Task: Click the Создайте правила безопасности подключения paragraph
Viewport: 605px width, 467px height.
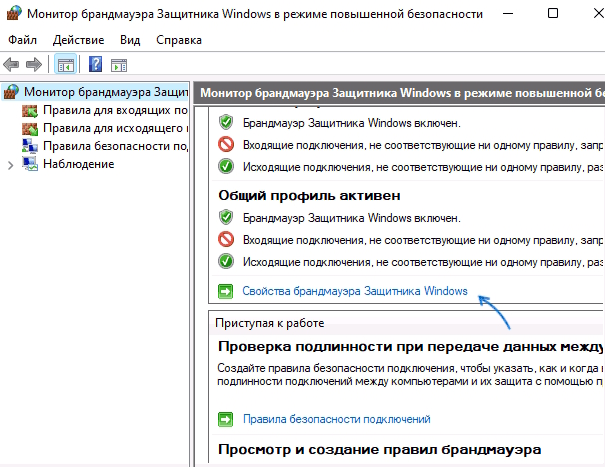Action: [409, 375]
